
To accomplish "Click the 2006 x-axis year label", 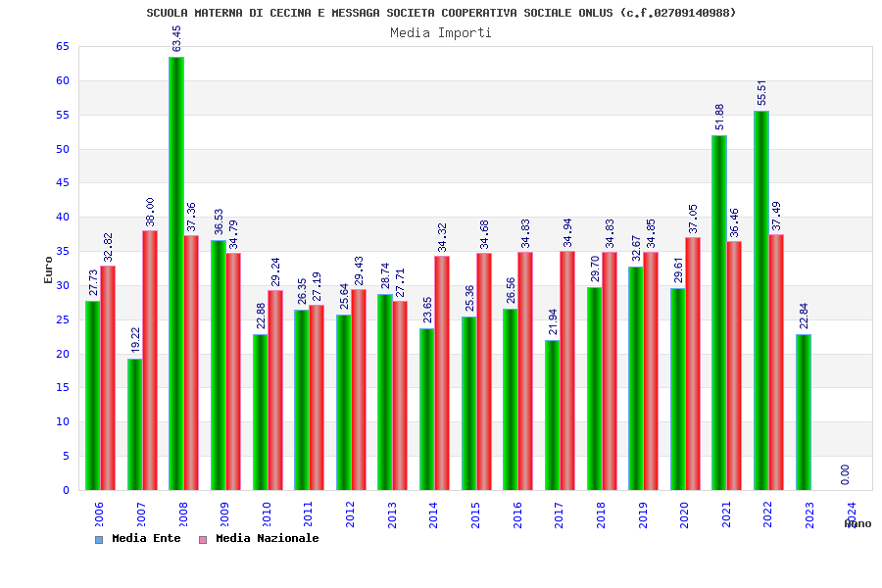I will [x=99, y=514].
